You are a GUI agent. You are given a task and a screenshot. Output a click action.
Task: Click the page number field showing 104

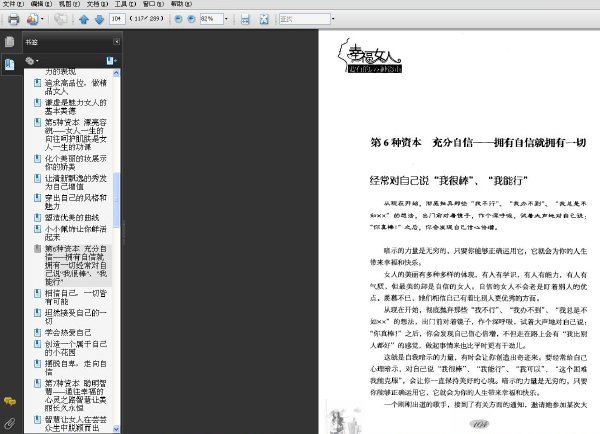117,18
